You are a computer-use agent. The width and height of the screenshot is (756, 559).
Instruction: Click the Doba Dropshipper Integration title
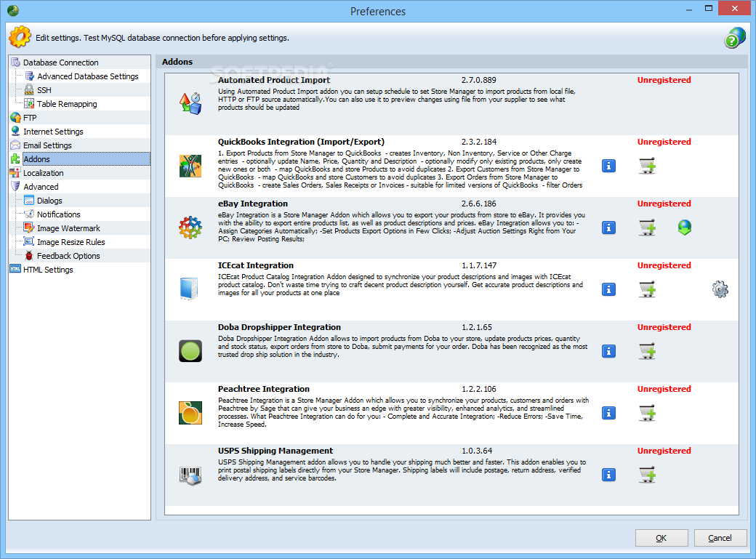point(279,327)
